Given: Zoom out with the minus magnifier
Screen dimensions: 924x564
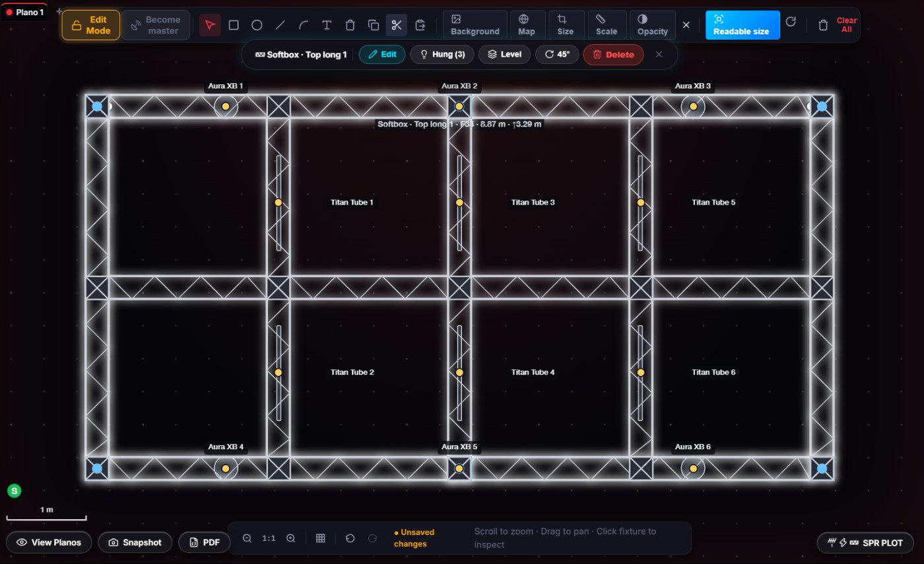Looking at the screenshot, I should pos(247,538).
